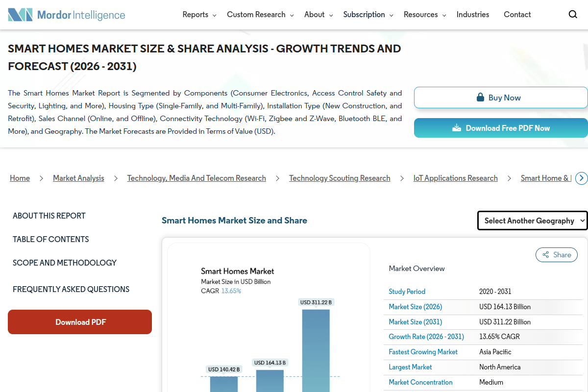
Task: Click the USD 140.42 B chart bar
Action: pos(224,384)
